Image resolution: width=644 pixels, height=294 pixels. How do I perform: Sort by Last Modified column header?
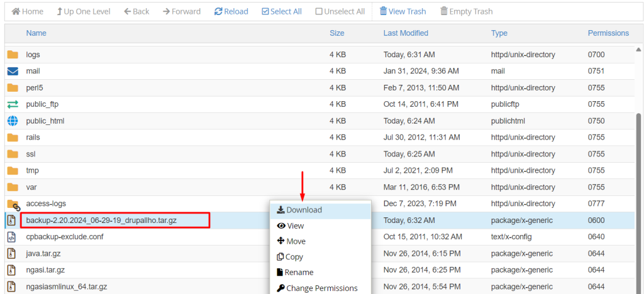coord(406,33)
